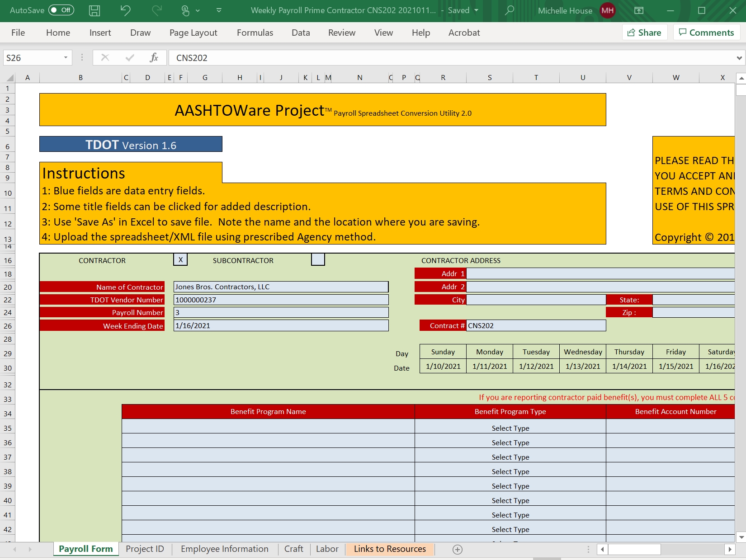Click the Contract # field CNS202
This screenshot has width=746, height=560.
tap(536, 325)
